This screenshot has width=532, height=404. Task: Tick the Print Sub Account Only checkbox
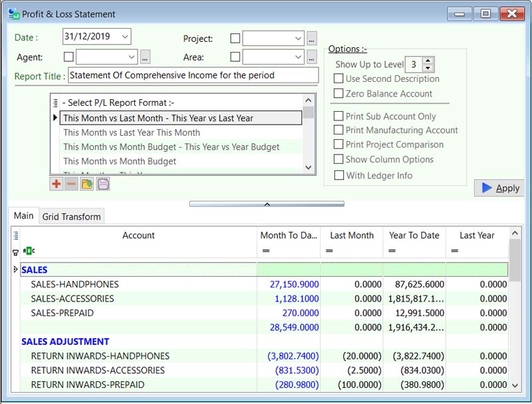tap(338, 116)
